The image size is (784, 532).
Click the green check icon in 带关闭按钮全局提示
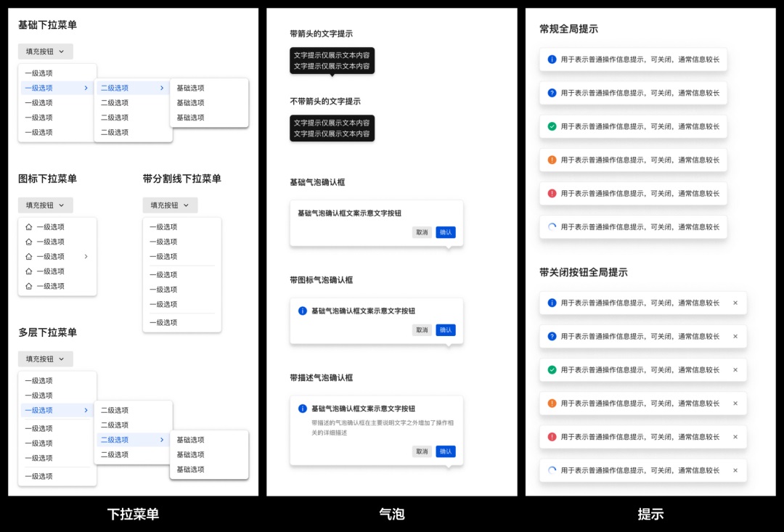pos(552,370)
